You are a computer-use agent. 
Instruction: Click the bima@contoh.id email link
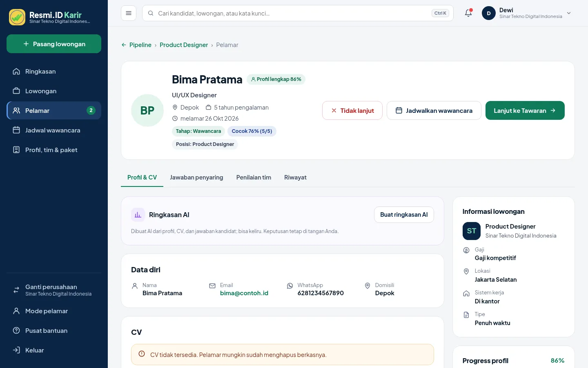pyautogui.click(x=244, y=293)
